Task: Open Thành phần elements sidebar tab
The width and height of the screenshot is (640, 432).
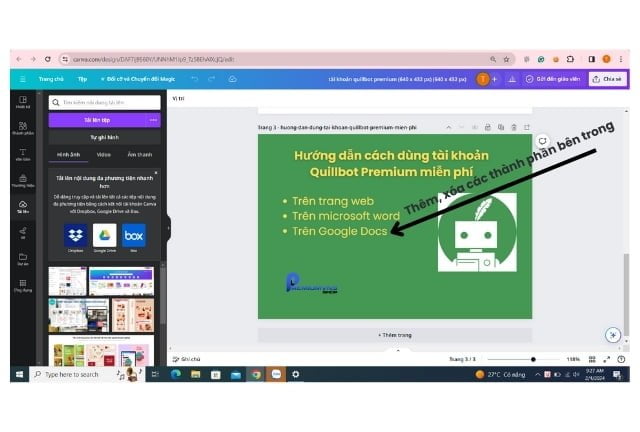Action: [23, 128]
